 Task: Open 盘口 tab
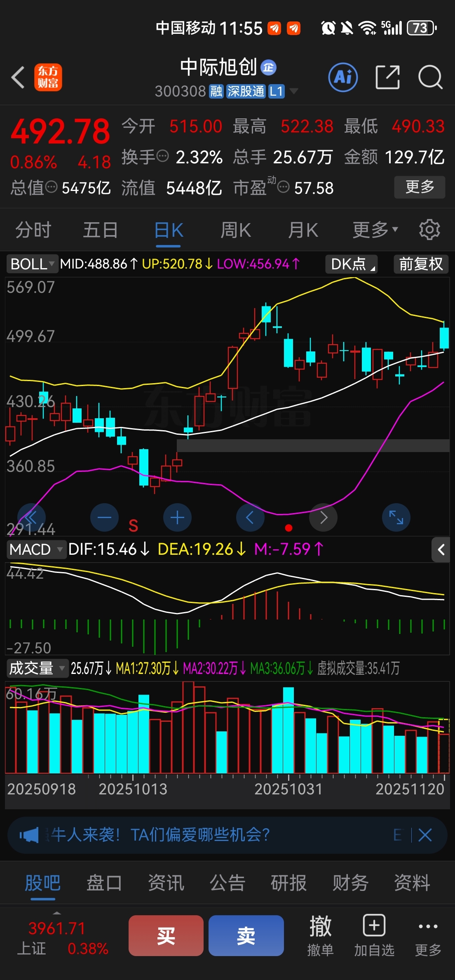[x=104, y=883]
